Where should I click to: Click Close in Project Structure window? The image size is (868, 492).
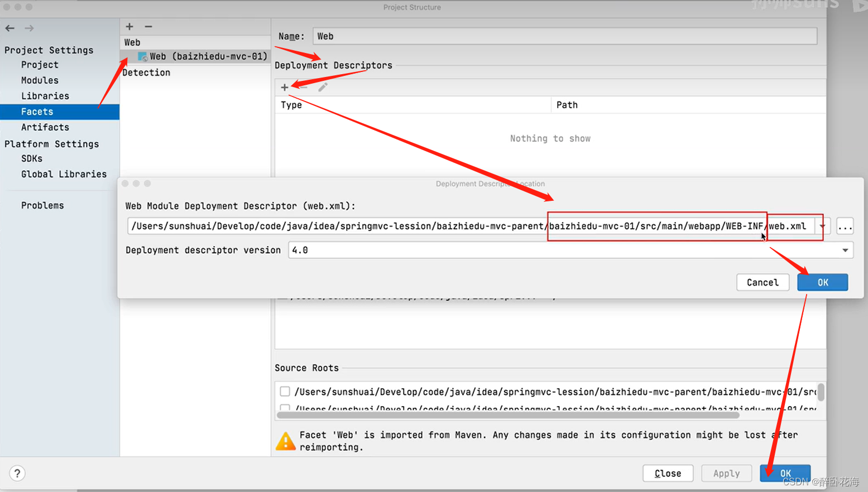(x=668, y=474)
